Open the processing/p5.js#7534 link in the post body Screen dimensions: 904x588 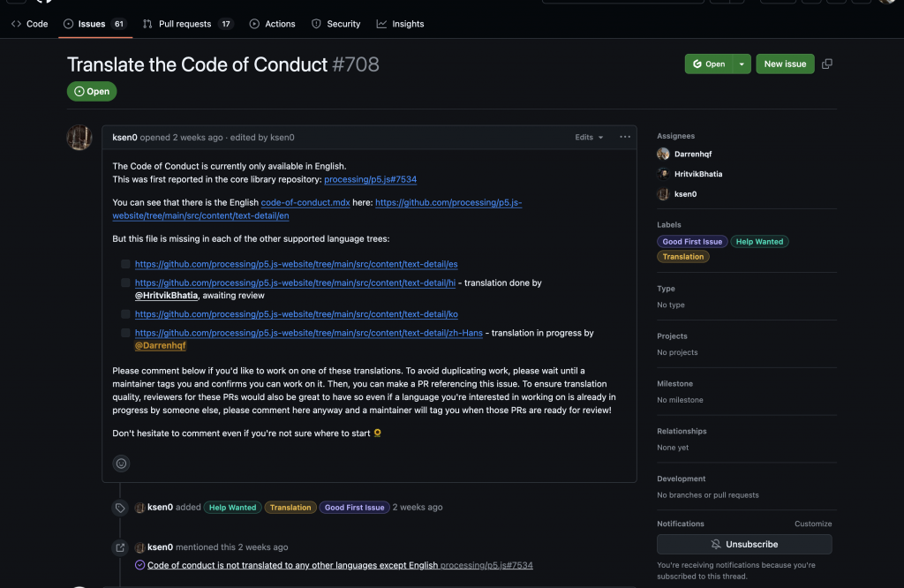pos(370,179)
